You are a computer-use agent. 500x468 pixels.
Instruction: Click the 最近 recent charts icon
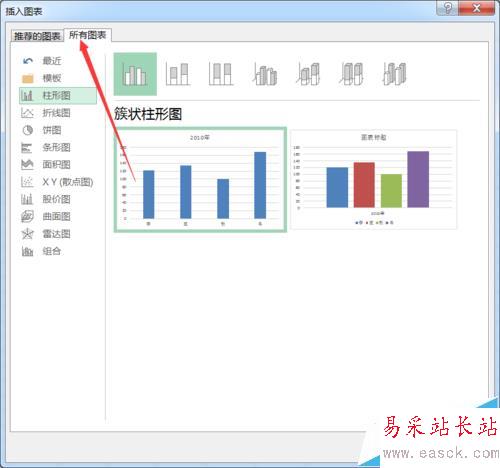[28, 61]
